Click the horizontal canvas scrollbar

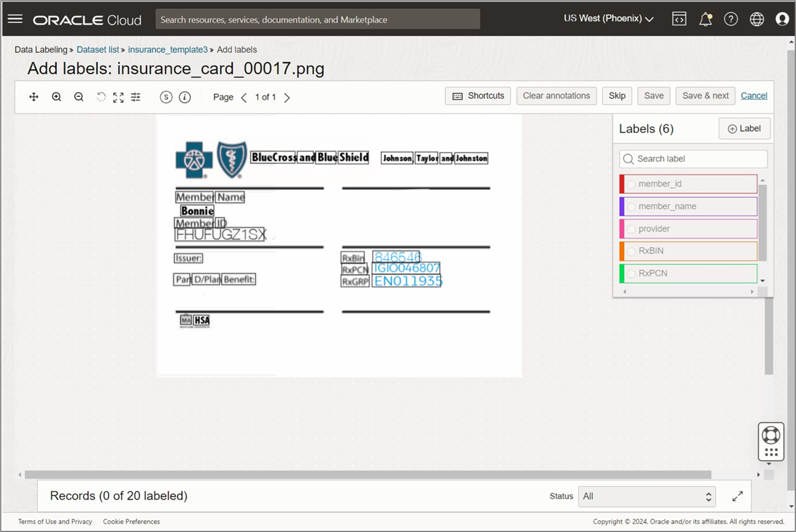pyautogui.click(x=368, y=474)
